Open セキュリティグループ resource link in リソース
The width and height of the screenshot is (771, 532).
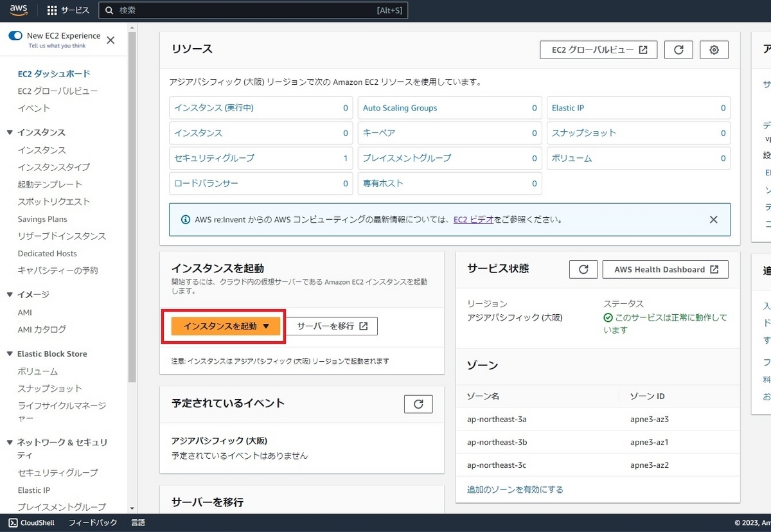[x=214, y=158]
